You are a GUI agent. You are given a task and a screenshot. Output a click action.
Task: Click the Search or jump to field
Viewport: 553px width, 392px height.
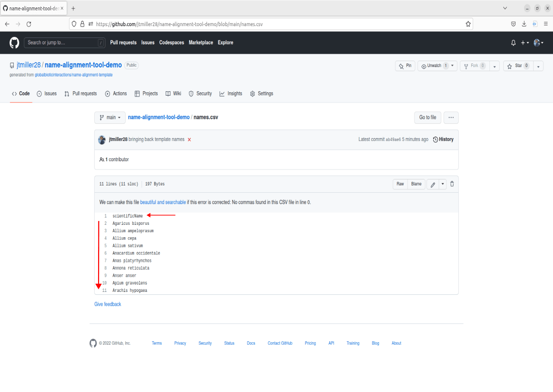(65, 42)
